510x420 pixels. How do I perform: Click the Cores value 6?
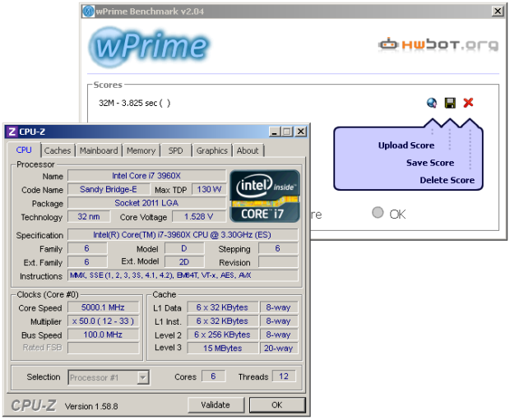pos(213,376)
